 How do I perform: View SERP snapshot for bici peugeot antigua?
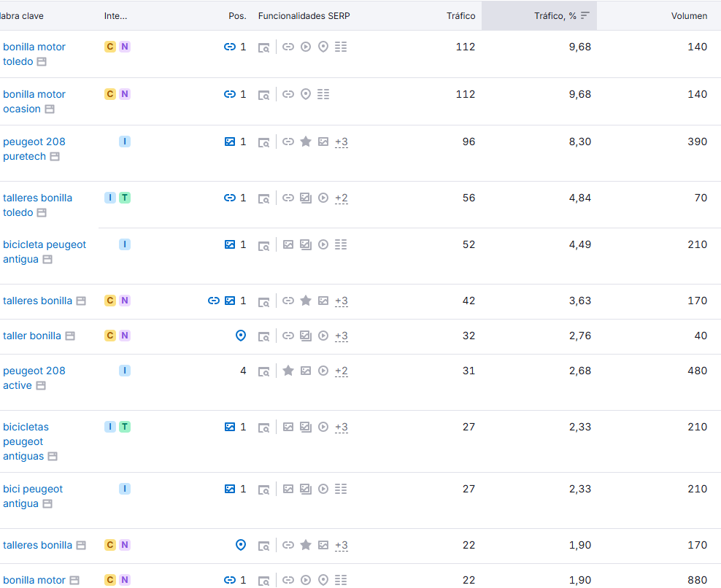[263, 490]
